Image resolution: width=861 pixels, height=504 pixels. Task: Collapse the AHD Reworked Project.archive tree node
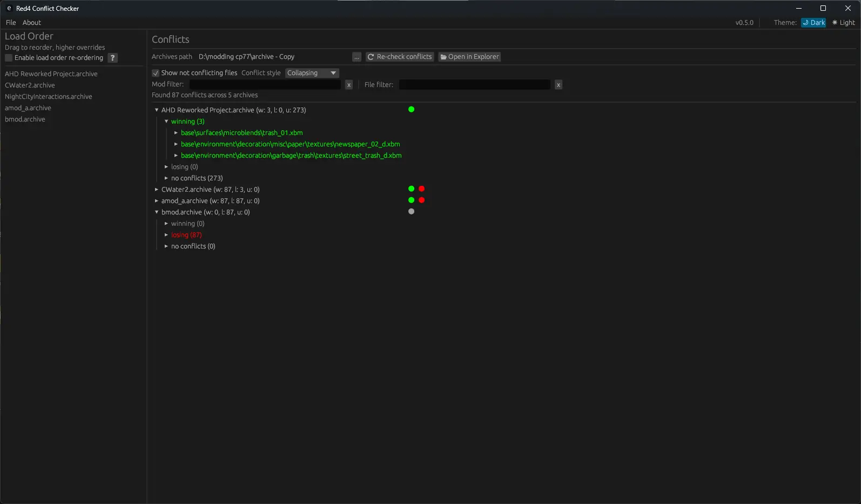[157, 110]
